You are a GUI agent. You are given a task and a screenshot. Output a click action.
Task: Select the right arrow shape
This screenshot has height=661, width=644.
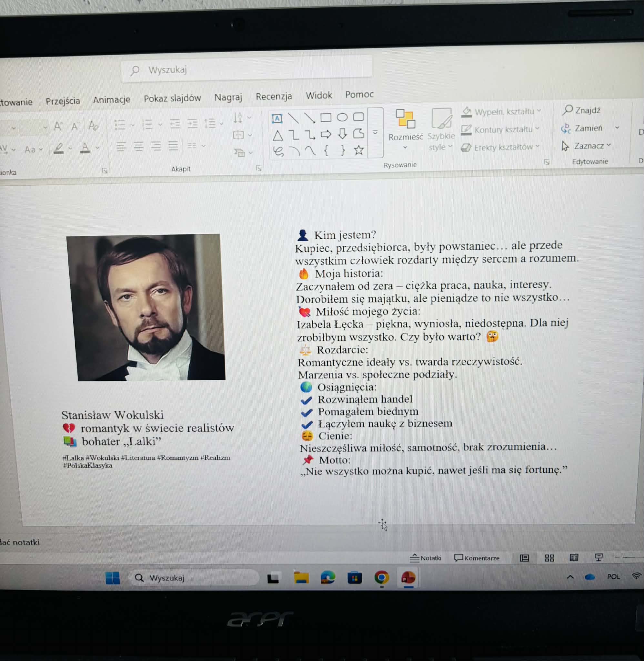coord(326,134)
